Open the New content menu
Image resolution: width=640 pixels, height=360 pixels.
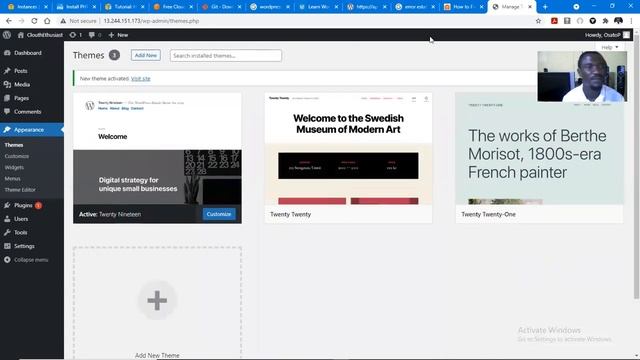pos(118,35)
